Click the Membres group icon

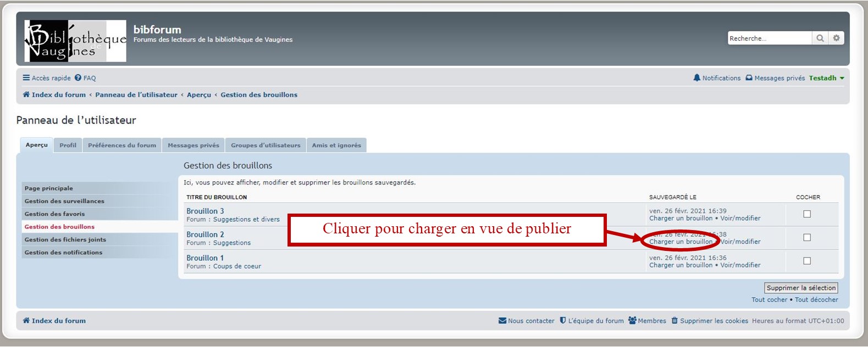pyautogui.click(x=632, y=321)
